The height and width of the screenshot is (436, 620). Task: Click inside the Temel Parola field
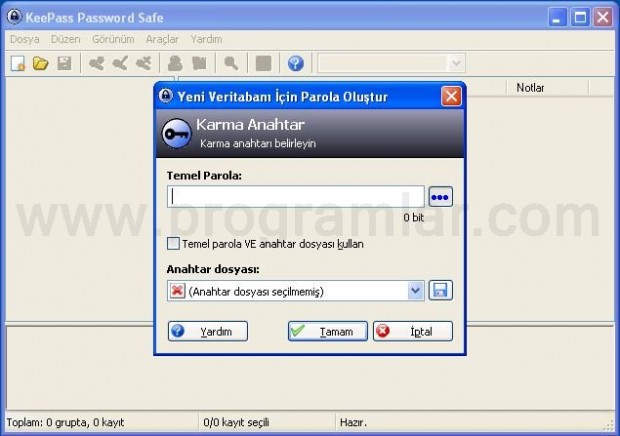point(296,196)
